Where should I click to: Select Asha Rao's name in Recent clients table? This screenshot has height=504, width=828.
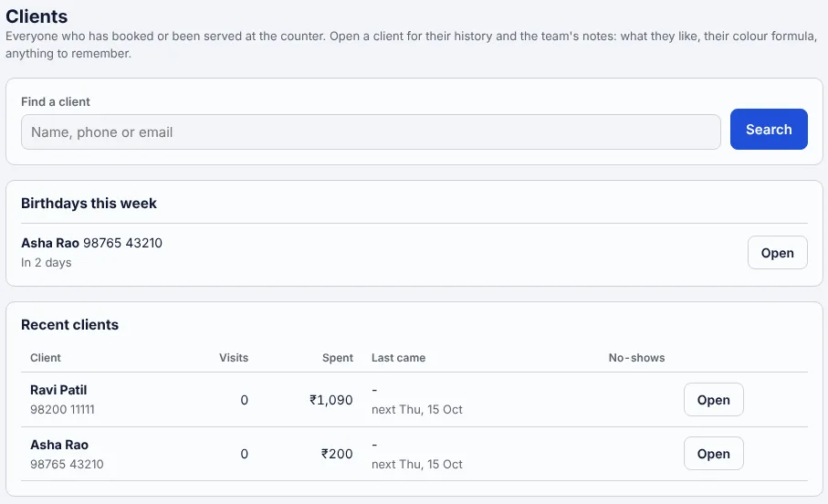coord(59,445)
